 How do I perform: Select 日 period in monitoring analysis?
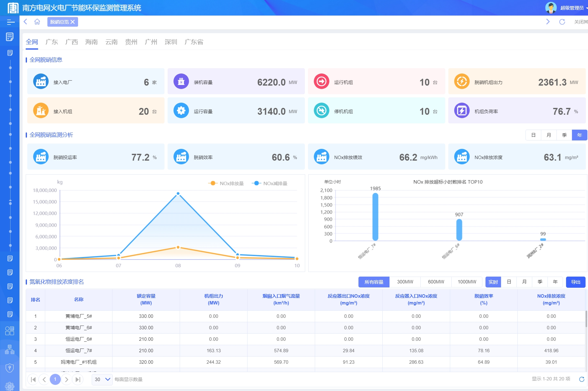click(x=533, y=135)
